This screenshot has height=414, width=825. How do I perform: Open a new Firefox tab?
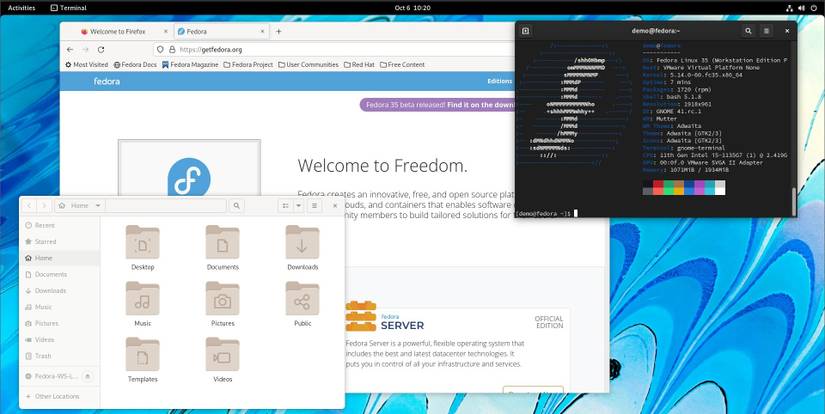click(x=279, y=32)
